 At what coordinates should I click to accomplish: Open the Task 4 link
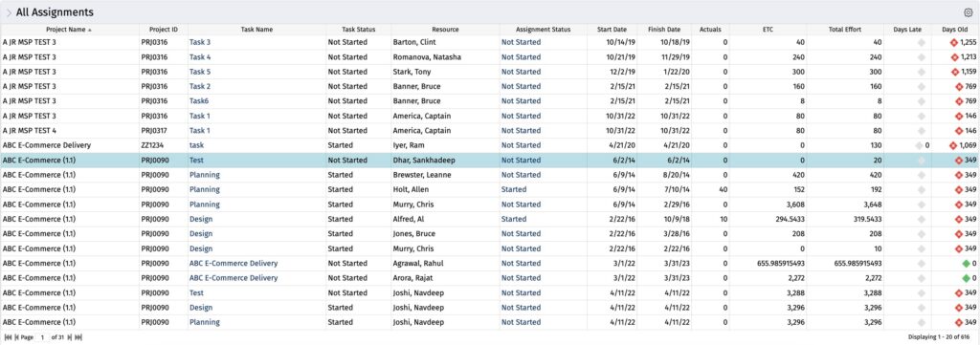200,56
